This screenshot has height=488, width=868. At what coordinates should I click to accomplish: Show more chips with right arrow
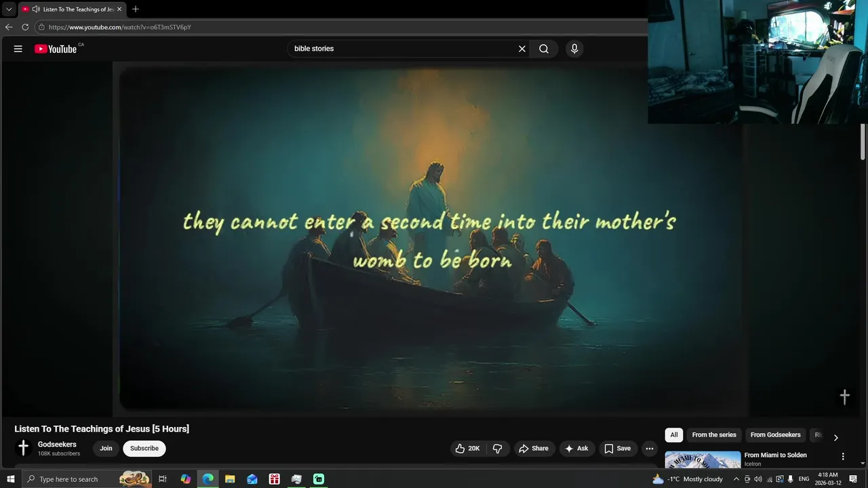[x=835, y=438]
